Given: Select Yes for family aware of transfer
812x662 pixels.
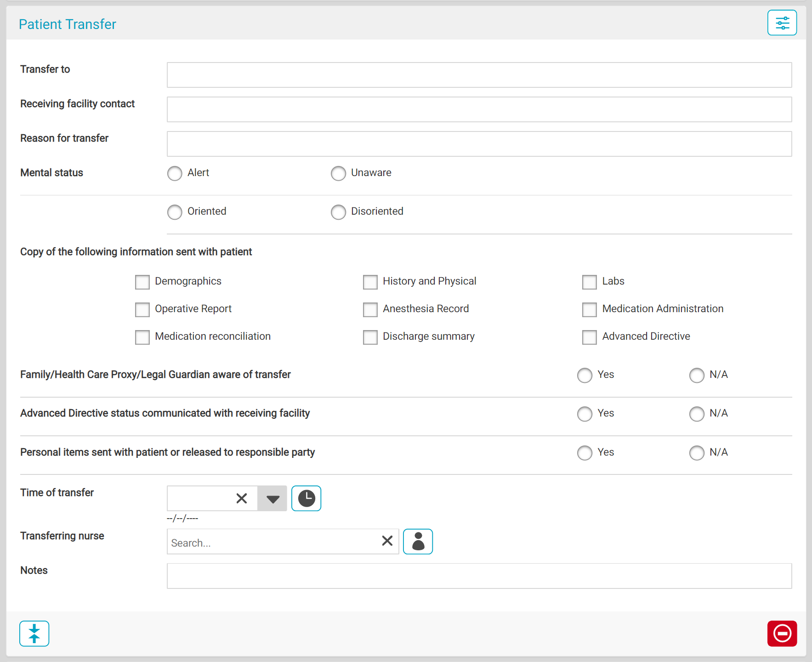Looking at the screenshot, I should pos(585,375).
